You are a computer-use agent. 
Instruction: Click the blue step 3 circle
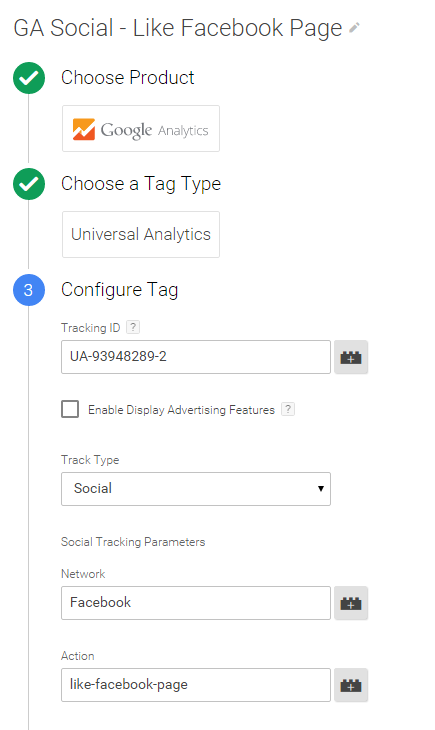point(29,290)
